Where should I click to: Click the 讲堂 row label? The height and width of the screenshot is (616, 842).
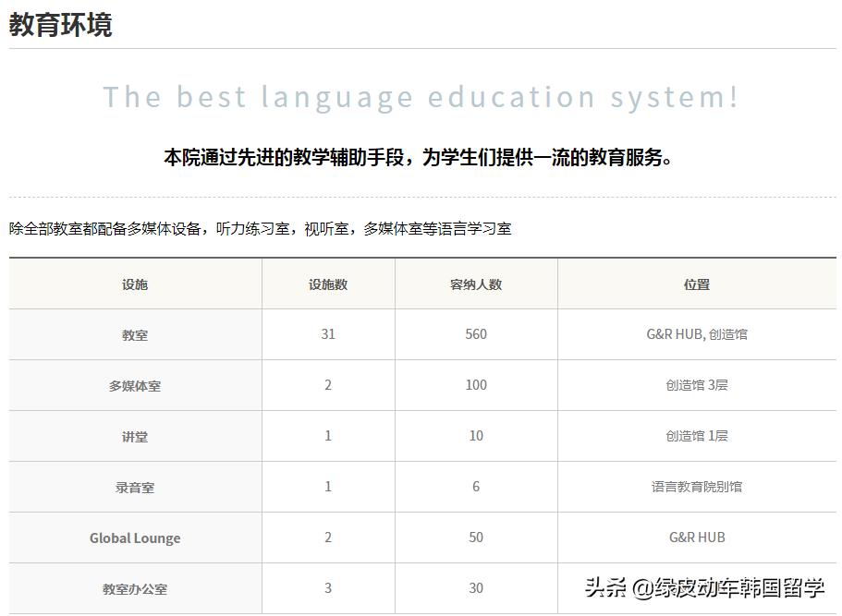coord(135,436)
